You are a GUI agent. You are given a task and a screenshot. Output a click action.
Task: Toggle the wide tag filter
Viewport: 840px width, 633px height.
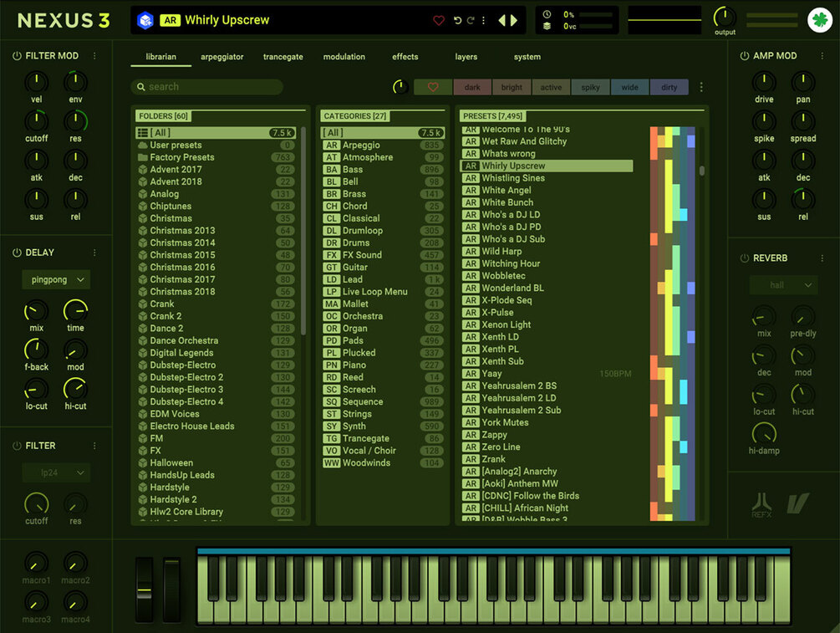click(x=629, y=87)
